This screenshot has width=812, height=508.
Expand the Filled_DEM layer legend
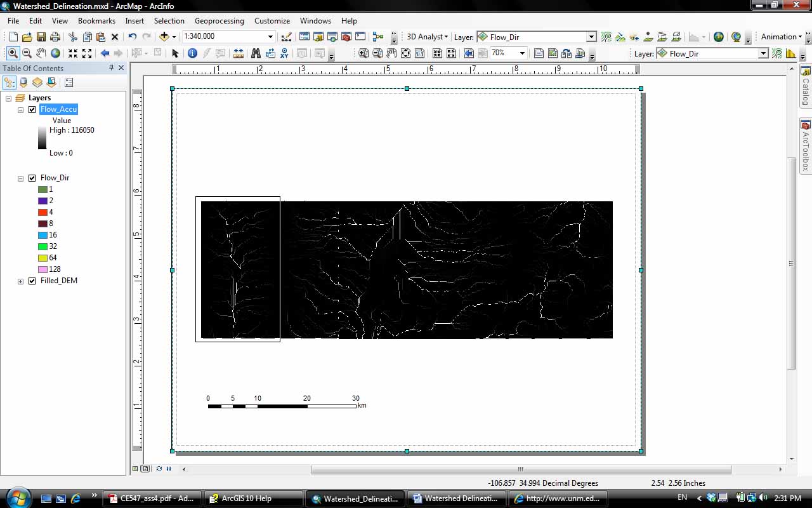click(x=20, y=281)
